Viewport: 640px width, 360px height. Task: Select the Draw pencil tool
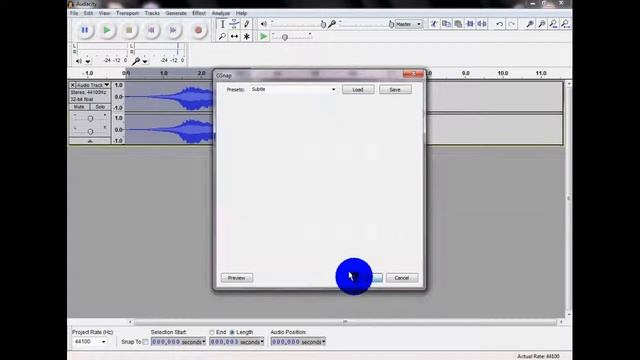coord(247,24)
